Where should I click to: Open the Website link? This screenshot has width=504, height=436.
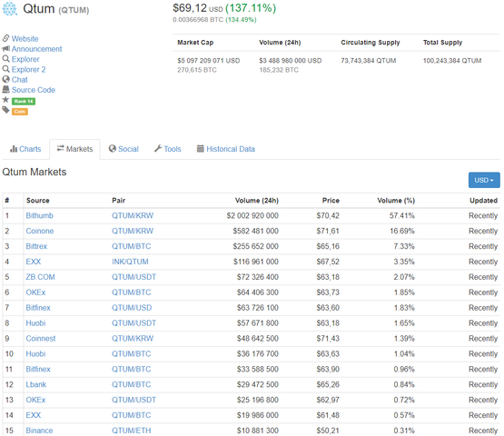pos(25,39)
